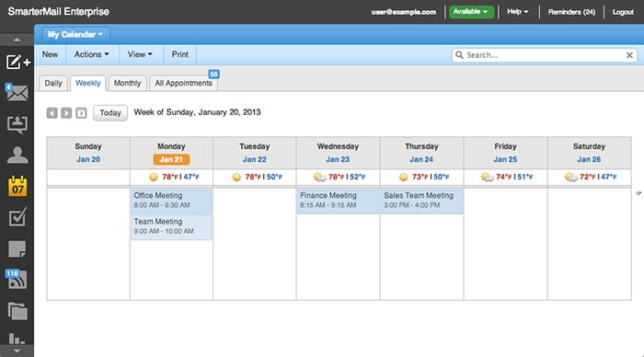Click the SmarterMail Enterprise title

point(58,12)
